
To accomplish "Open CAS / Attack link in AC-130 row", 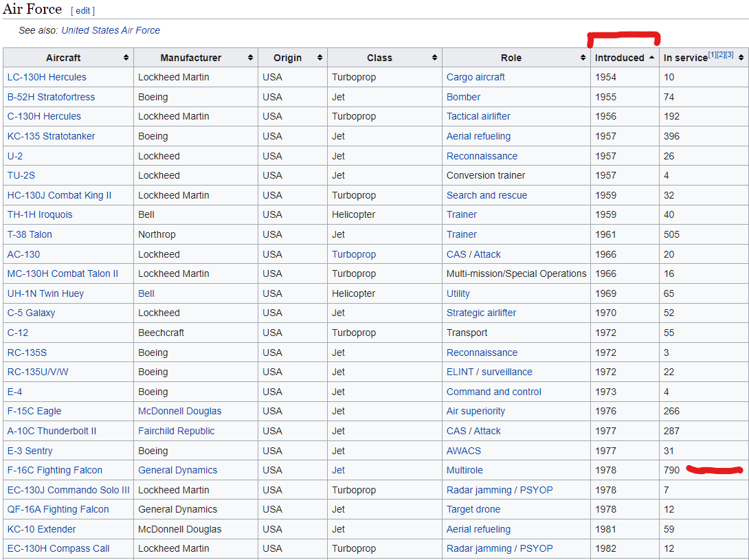I will pos(473,255).
